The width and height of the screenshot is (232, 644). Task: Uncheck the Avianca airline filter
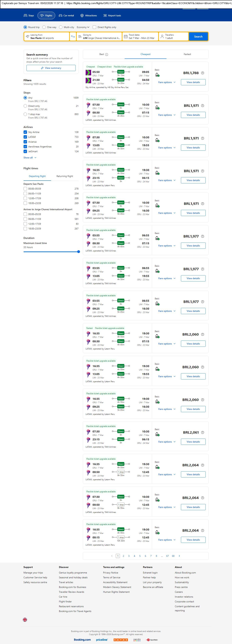click(25, 142)
